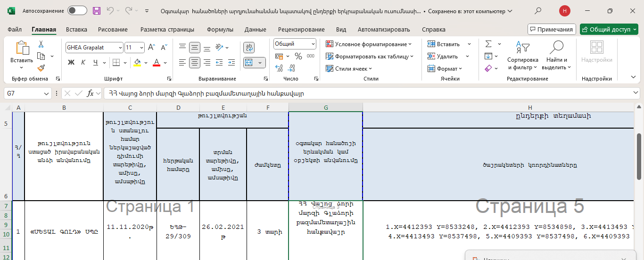The image size is (644, 260).
Task: Click the Cut scissors icon
Action: (x=41, y=44)
